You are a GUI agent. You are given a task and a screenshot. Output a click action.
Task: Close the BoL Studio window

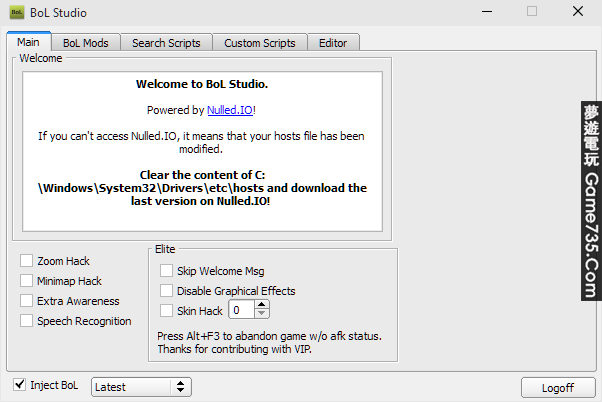coord(578,12)
